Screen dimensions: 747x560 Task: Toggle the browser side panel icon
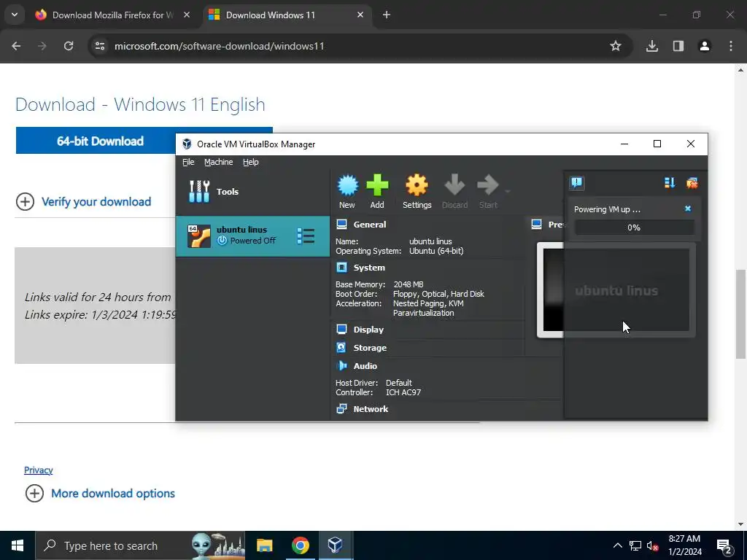point(678,46)
